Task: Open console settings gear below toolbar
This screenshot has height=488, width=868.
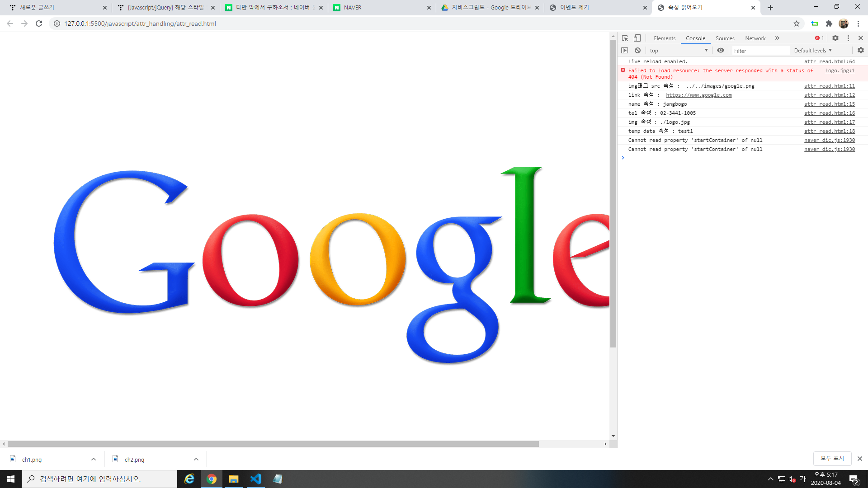Action: (x=860, y=51)
